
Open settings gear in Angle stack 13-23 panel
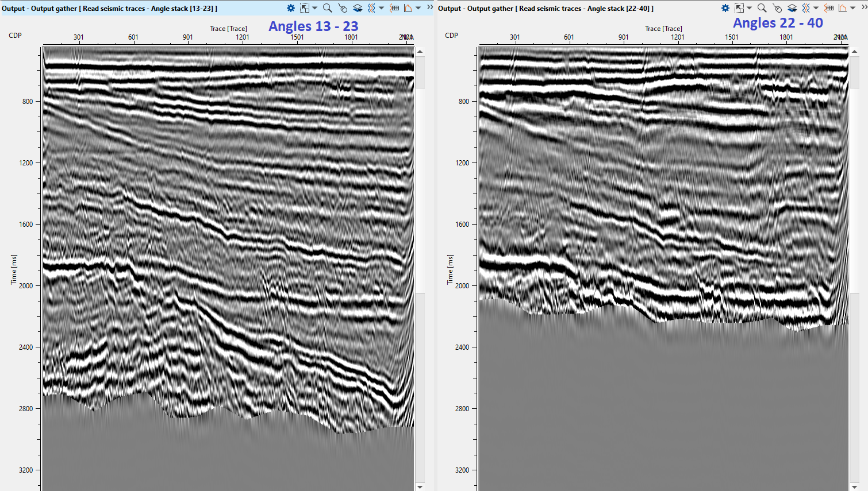point(291,8)
